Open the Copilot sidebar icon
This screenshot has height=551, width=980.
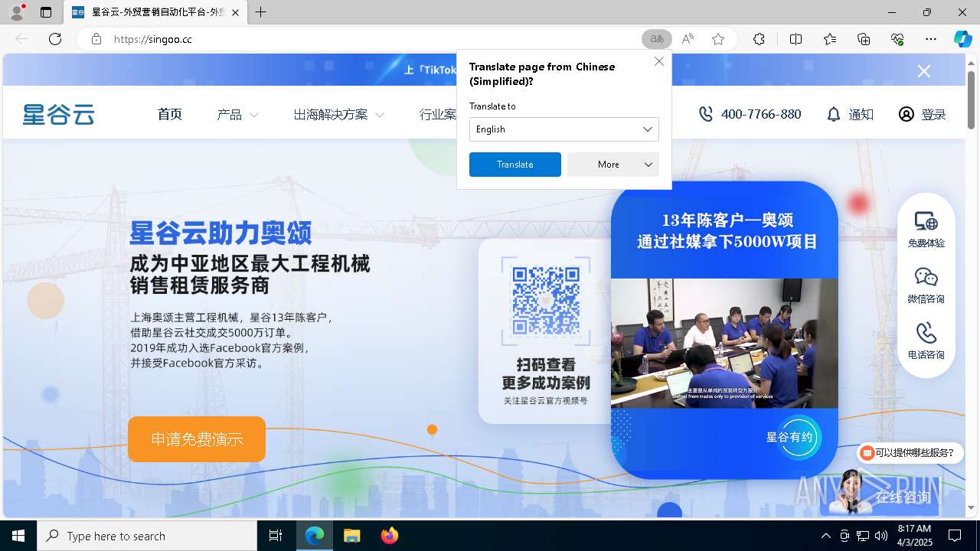(962, 39)
